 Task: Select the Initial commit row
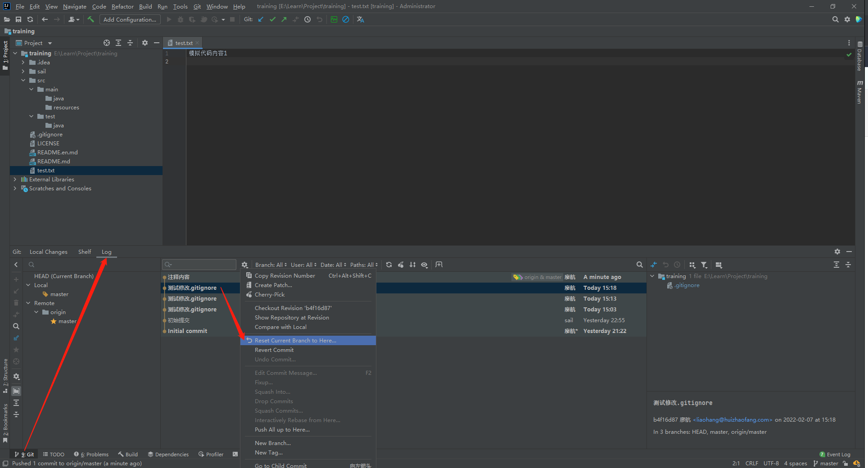pos(404,331)
